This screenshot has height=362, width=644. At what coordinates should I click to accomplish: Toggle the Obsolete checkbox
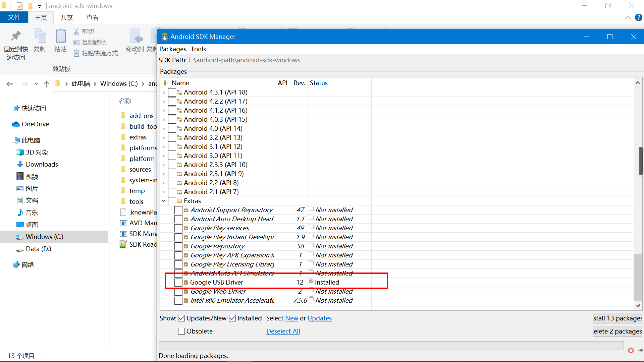(x=181, y=331)
